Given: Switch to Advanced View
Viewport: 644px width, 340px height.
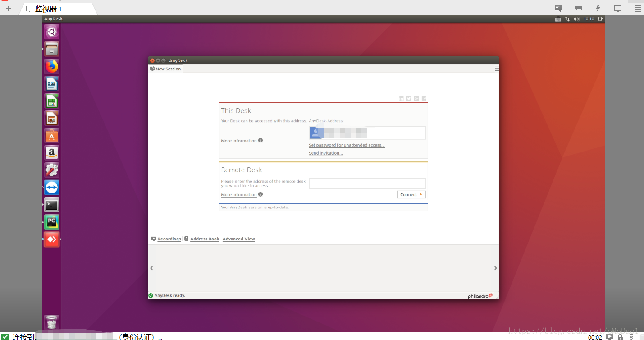Looking at the screenshot, I should pos(239,239).
